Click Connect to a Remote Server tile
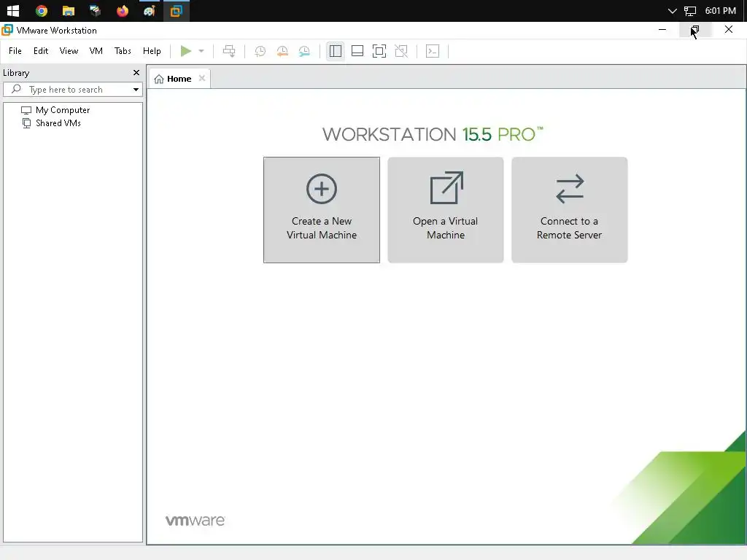 point(569,210)
